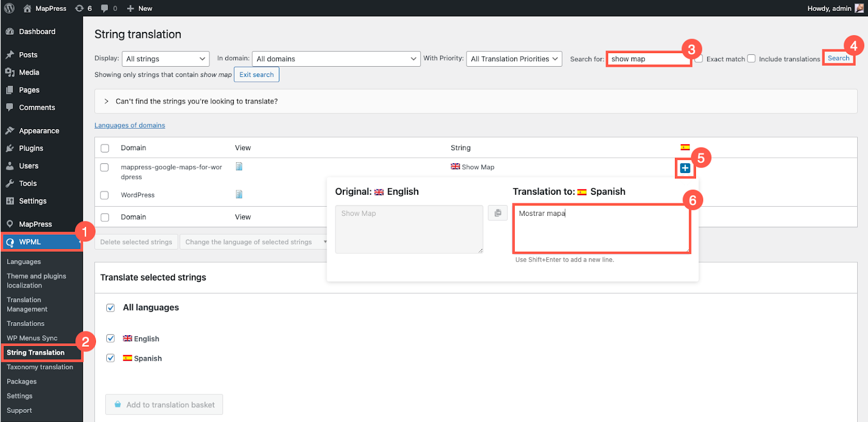Viewport: 868px width, 422px height.
Task: Open MapPress site home icon
Action: click(x=27, y=8)
